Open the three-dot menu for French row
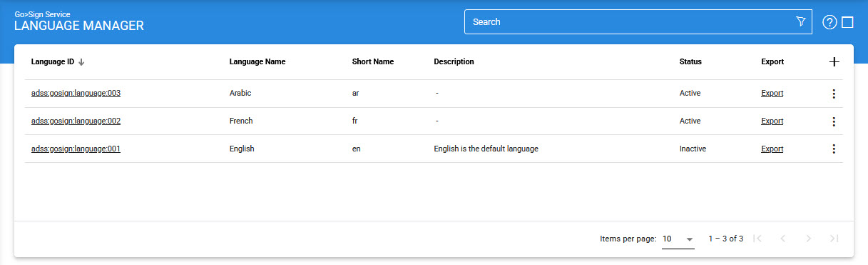 [x=834, y=121]
